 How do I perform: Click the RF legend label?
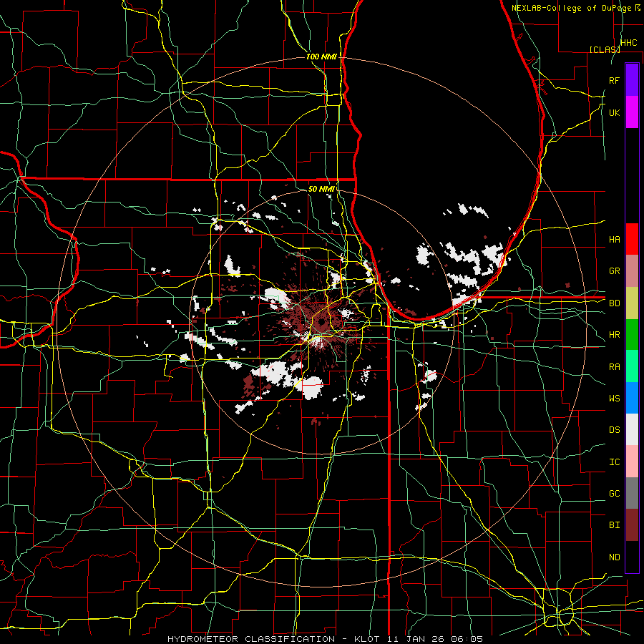pos(614,80)
